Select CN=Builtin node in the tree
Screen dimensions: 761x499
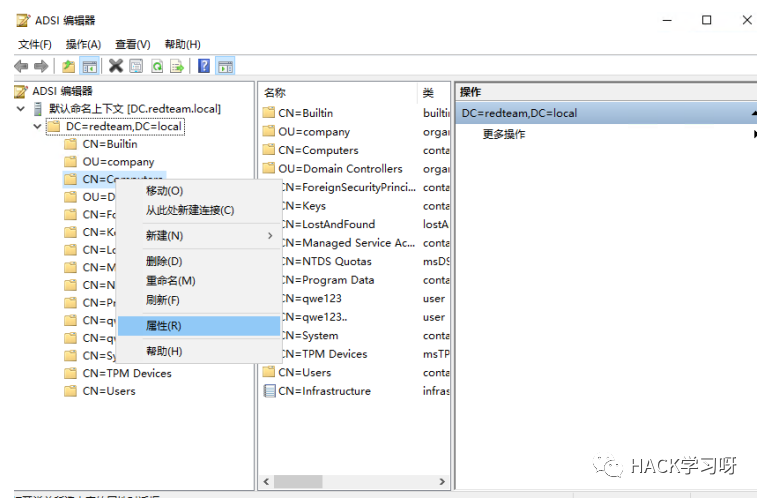(x=110, y=144)
